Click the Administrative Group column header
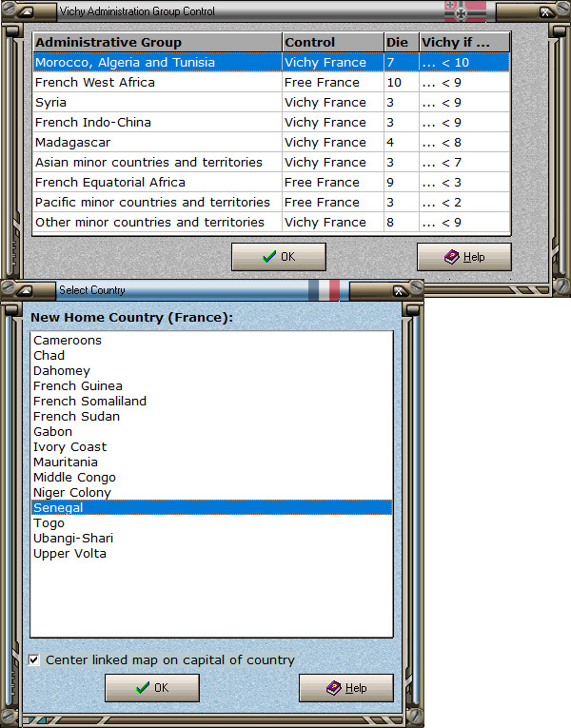This screenshot has height=728, width=571. tap(158, 42)
